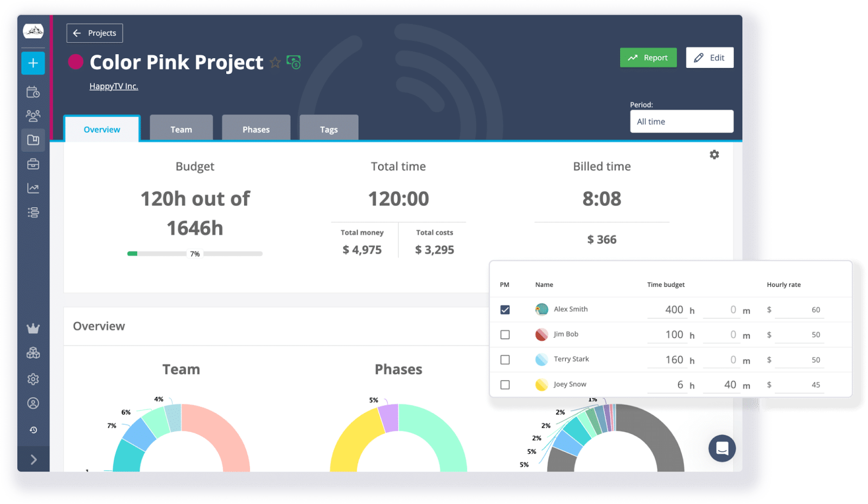Click the Hourly rate column header
Screen dimensions: 868x504
pyautogui.click(x=783, y=284)
